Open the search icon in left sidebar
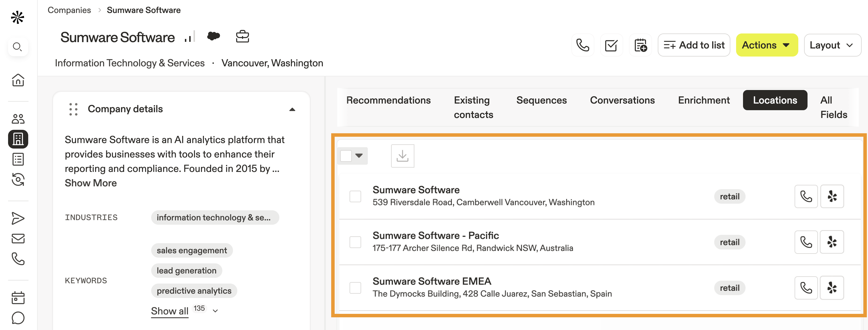The width and height of the screenshot is (868, 330). pos(18,46)
